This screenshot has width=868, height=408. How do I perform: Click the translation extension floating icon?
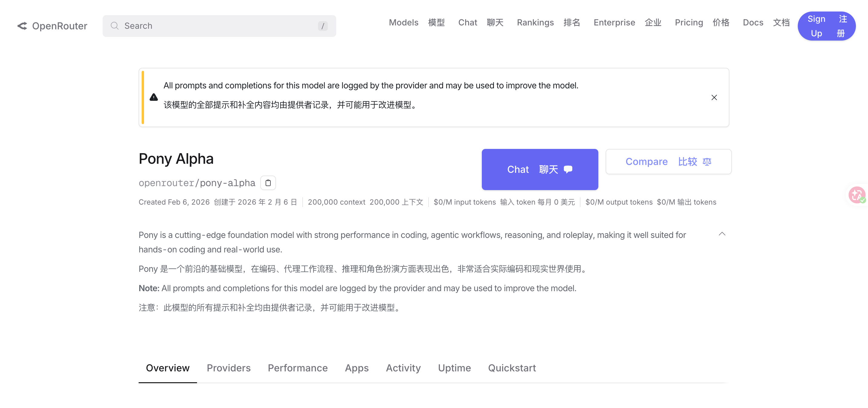click(x=856, y=195)
